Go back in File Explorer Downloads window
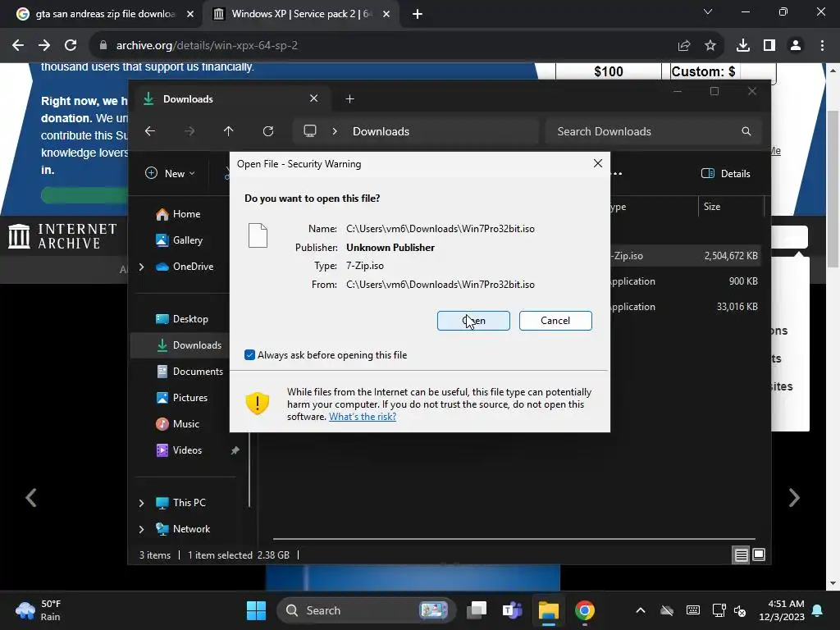 click(x=150, y=131)
